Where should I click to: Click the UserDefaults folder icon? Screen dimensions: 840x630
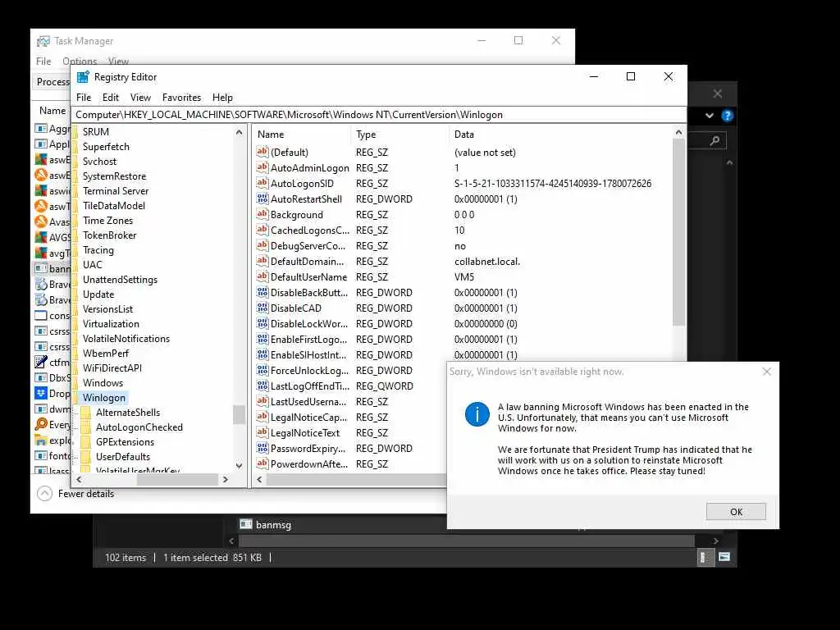pos(85,456)
